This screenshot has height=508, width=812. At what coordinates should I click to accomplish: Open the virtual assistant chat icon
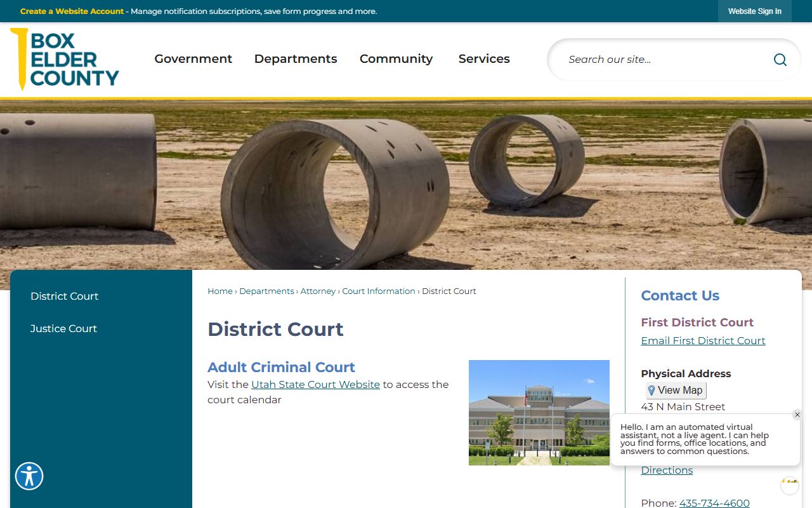pos(790,485)
